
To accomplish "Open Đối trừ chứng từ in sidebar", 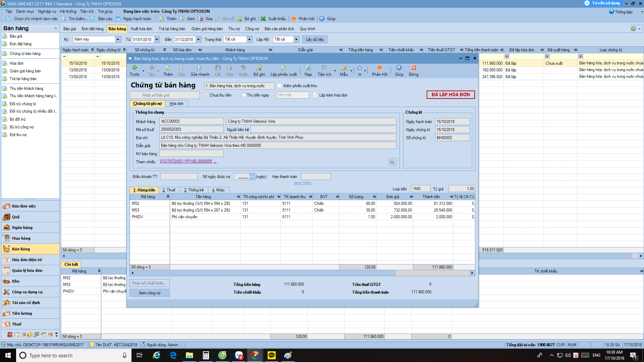I will 23,104.
